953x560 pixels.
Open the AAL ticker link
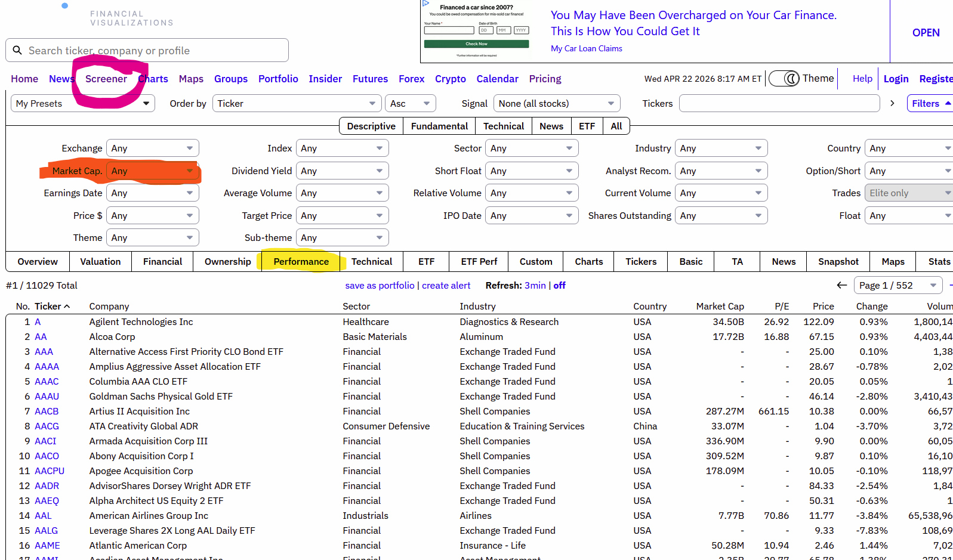click(x=43, y=516)
